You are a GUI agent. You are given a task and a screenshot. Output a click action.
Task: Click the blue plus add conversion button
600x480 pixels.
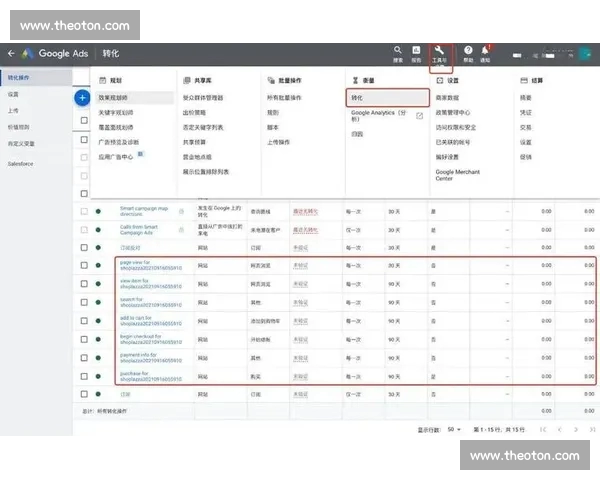coord(83,98)
